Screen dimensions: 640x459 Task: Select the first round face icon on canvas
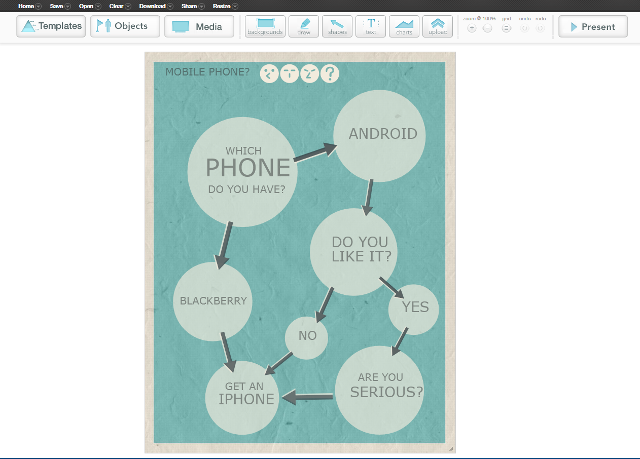pos(269,73)
